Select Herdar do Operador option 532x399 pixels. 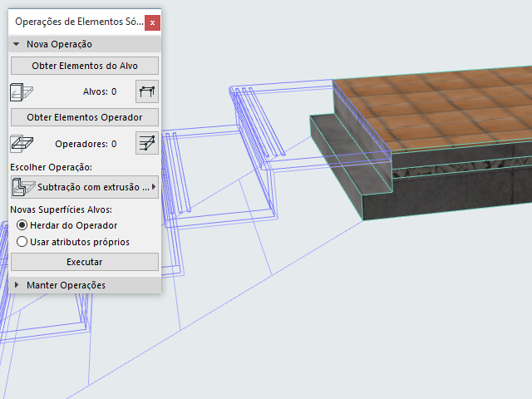coord(22,225)
